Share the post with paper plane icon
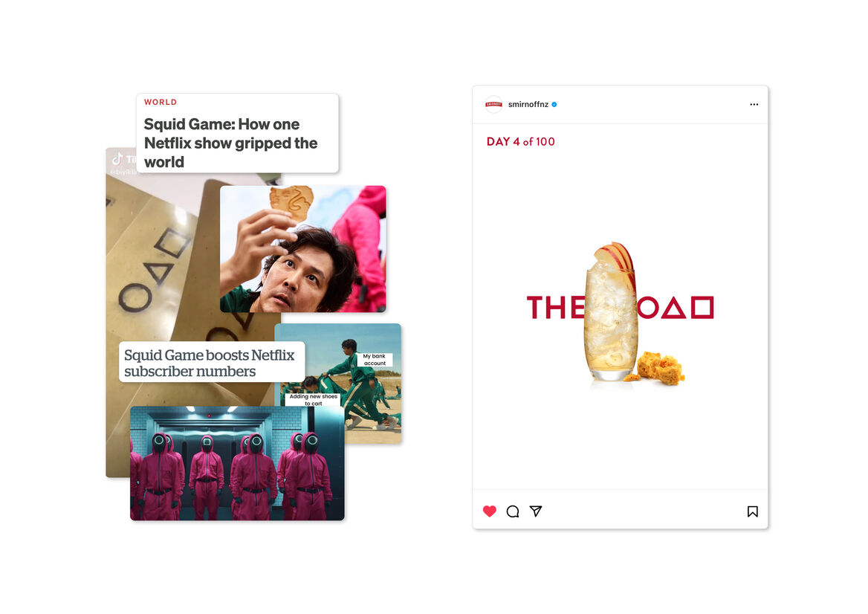The image size is (868, 614). [535, 511]
